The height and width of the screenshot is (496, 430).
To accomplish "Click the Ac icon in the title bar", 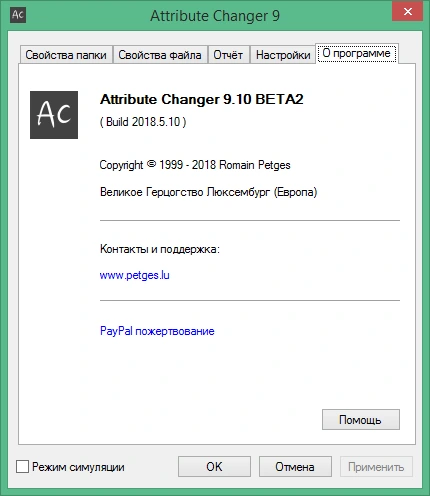I will pos(18,15).
